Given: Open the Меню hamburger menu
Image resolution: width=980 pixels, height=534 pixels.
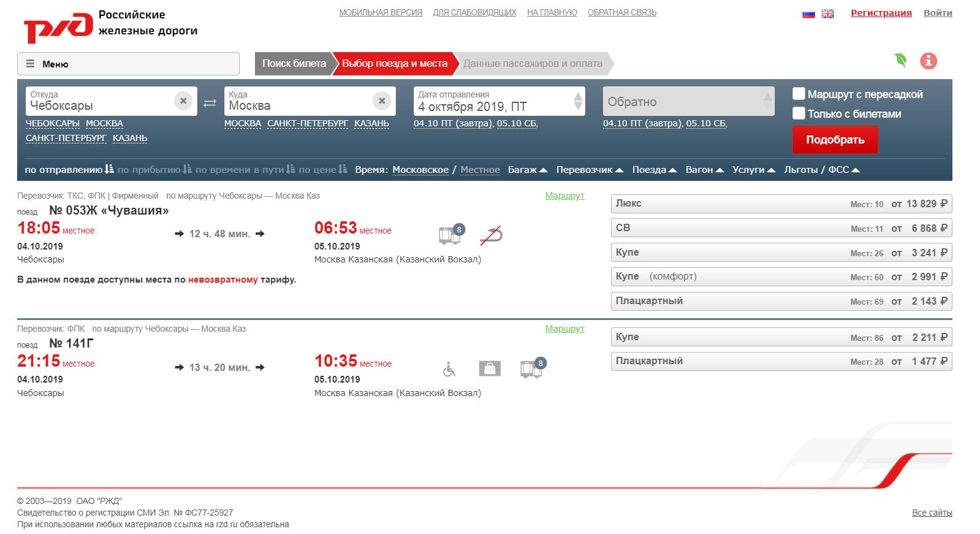Looking at the screenshot, I should [x=128, y=64].
